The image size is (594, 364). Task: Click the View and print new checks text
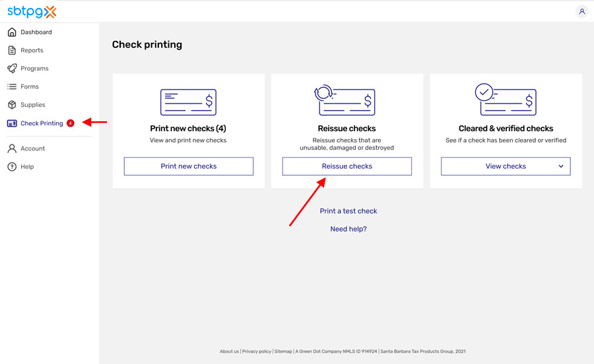(x=188, y=140)
